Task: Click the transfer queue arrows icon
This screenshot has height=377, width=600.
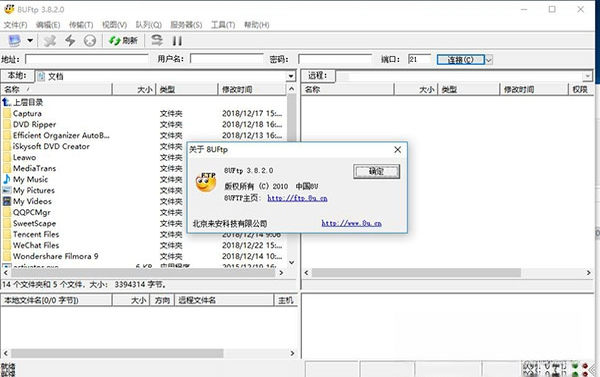Action: (157, 40)
